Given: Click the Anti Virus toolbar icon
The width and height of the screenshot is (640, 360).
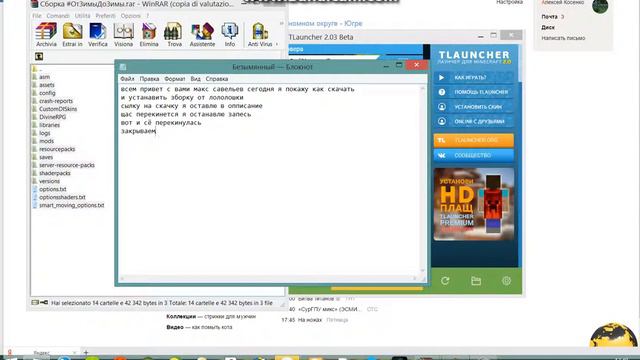Looking at the screenshot, I should click(260, 34).
